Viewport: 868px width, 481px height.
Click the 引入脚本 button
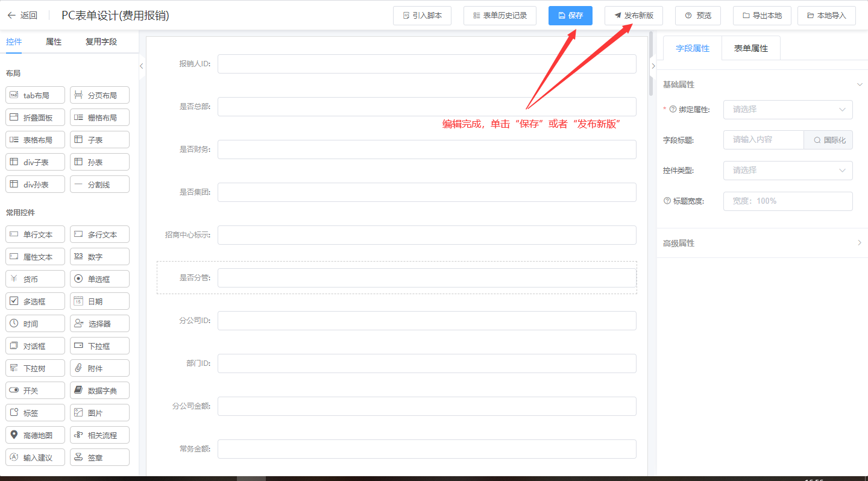click(x=422, y=16)
